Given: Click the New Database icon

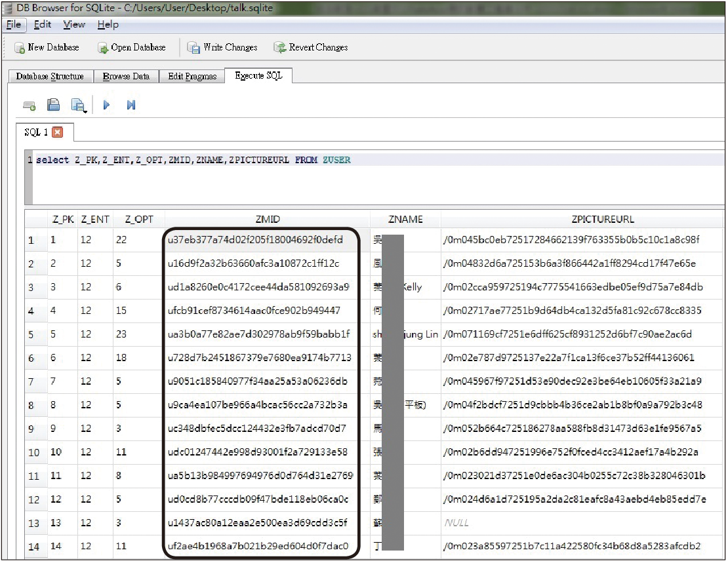Looking at the screenshot, I should [20, 48].
